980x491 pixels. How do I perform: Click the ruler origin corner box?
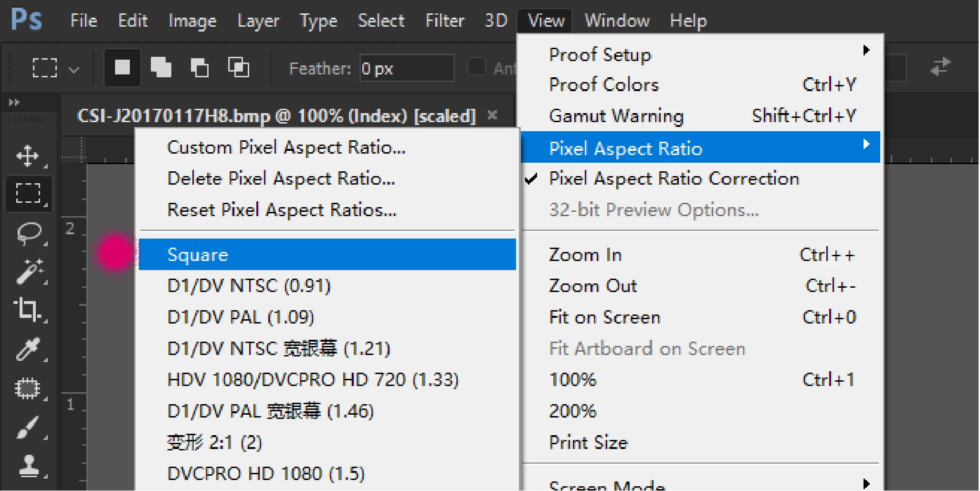[x=74, y=149]
